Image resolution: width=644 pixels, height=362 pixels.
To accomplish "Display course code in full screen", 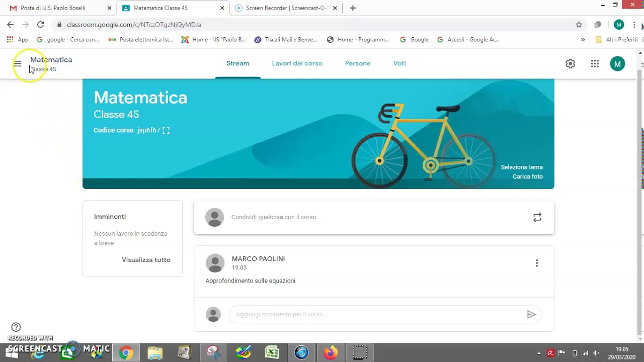I will pyautogui.click(x=166, y=131).
